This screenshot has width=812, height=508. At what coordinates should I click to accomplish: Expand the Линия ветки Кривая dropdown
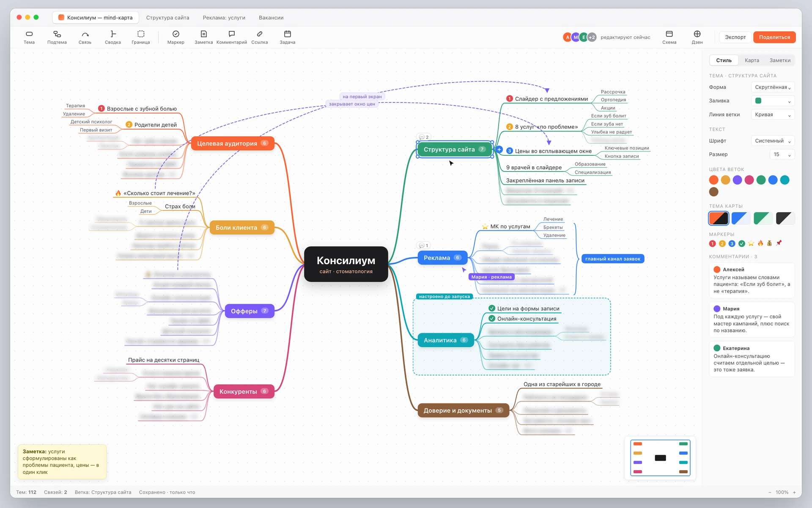[773, 115]
